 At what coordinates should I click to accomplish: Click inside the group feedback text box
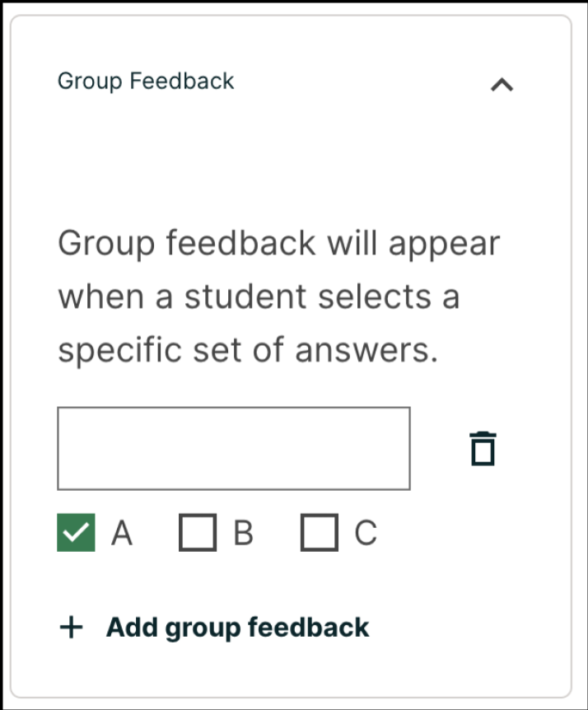click(233, 448)
